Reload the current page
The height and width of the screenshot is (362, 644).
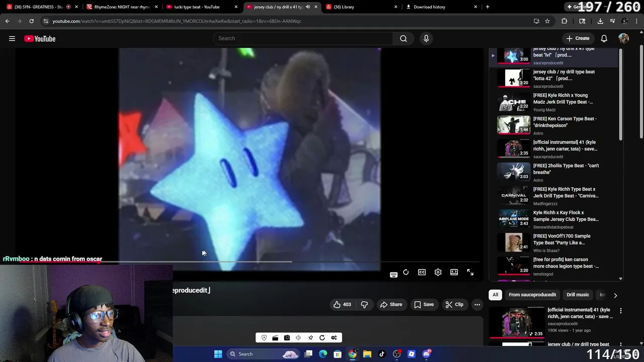click(31, 21)
